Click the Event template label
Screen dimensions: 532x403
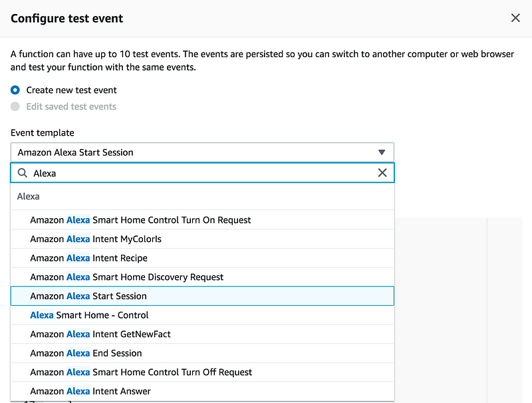(43, 132)
